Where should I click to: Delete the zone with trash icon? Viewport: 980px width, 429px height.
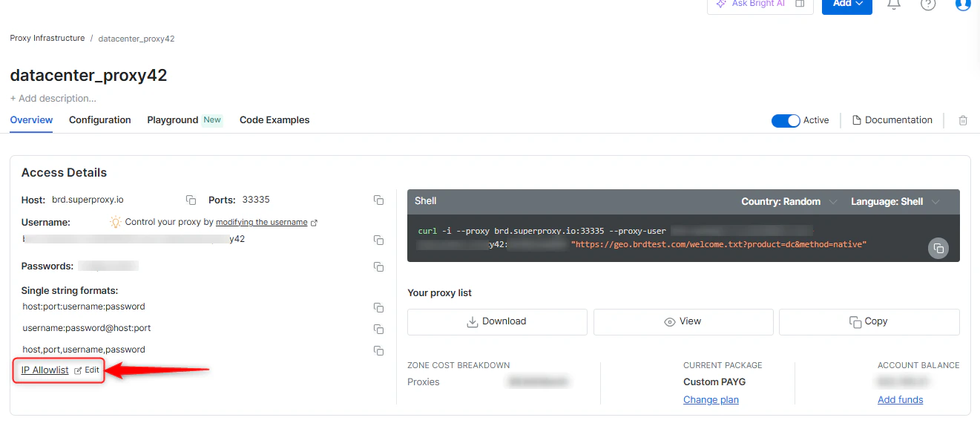point(963,120)
